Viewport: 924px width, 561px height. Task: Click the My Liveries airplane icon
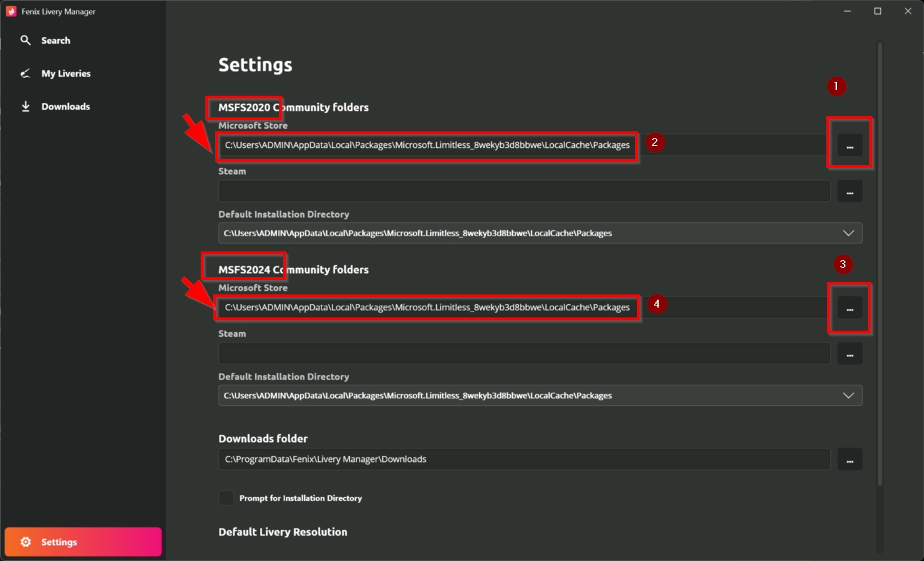[26, 73]
